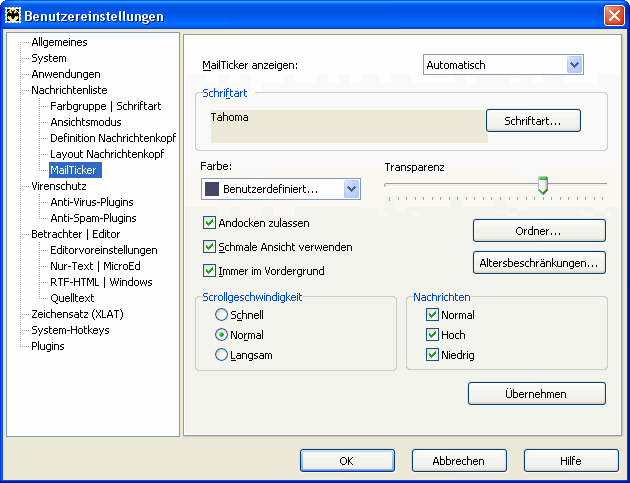630x483 pixels.
Task: Open the Farbe color dropdown
Action: coord(280,189)
